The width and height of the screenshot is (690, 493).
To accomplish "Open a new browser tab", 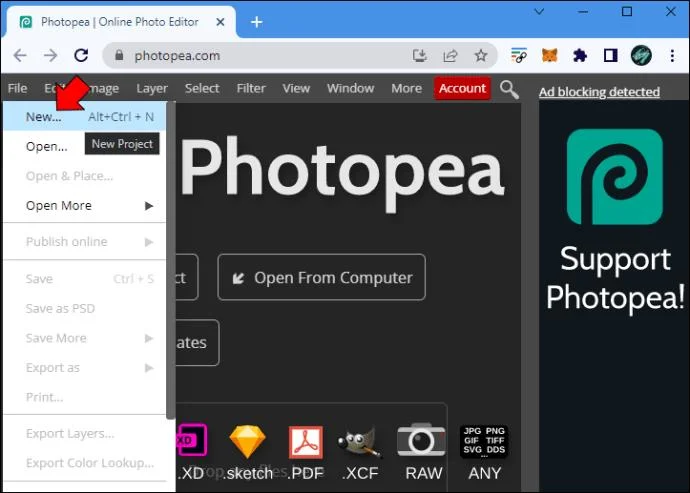I will [x=257, y=22].
